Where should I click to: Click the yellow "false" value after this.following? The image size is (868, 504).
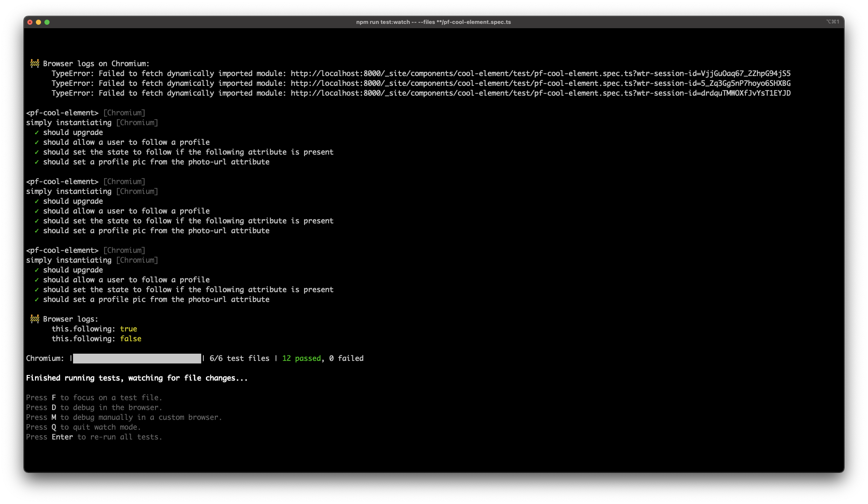pyautogui.click(x=131, y=339)
